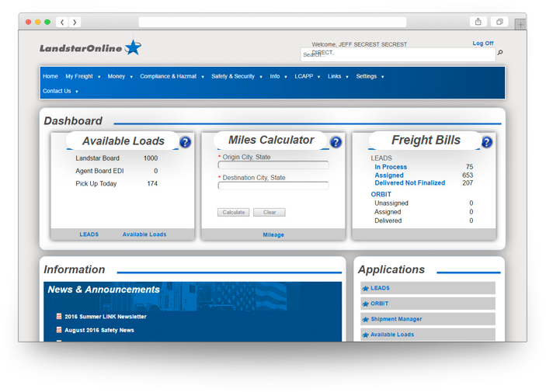Open Assigned LEADS freight bills link
The height and width of the screenshot is (392, 546).
point(389,175)
